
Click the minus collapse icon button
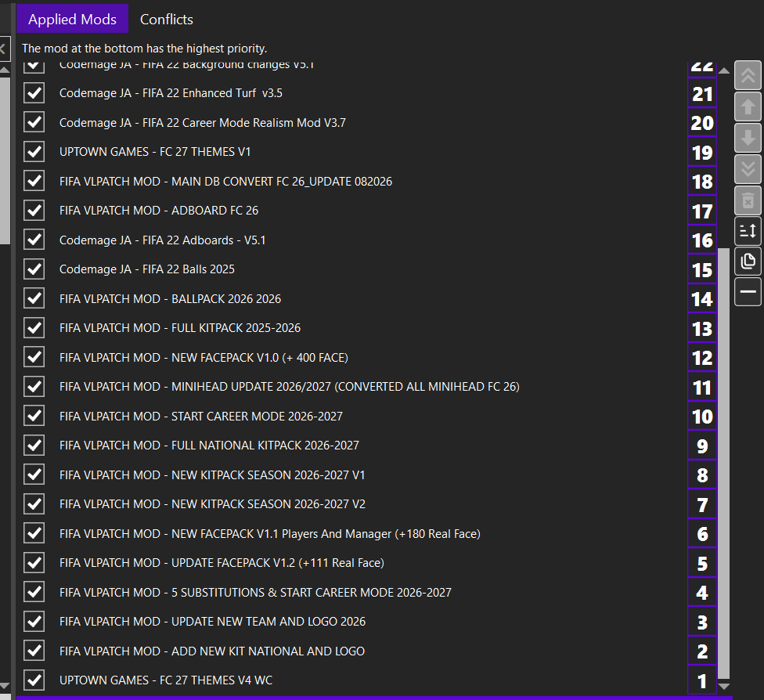click(748, 292)
